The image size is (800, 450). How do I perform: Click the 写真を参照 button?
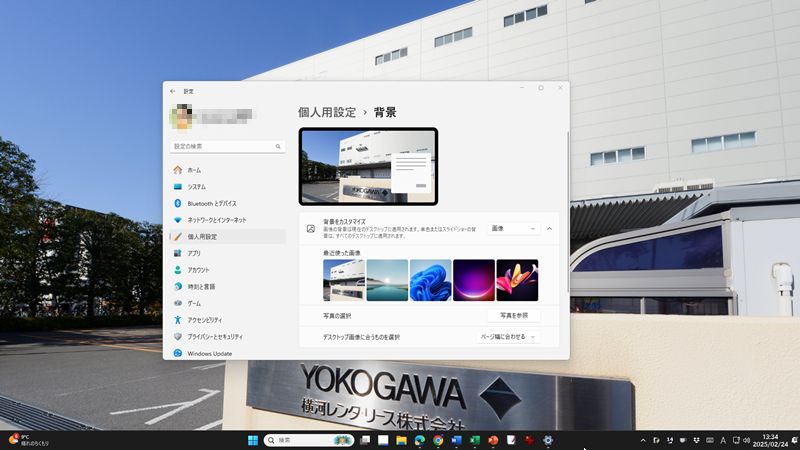(x=514, y=316)
